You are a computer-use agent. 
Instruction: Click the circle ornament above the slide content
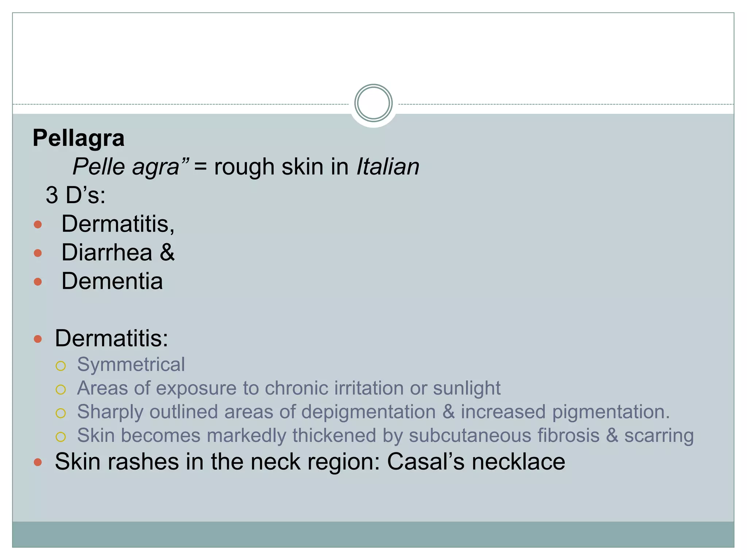[x=373, y=103]
